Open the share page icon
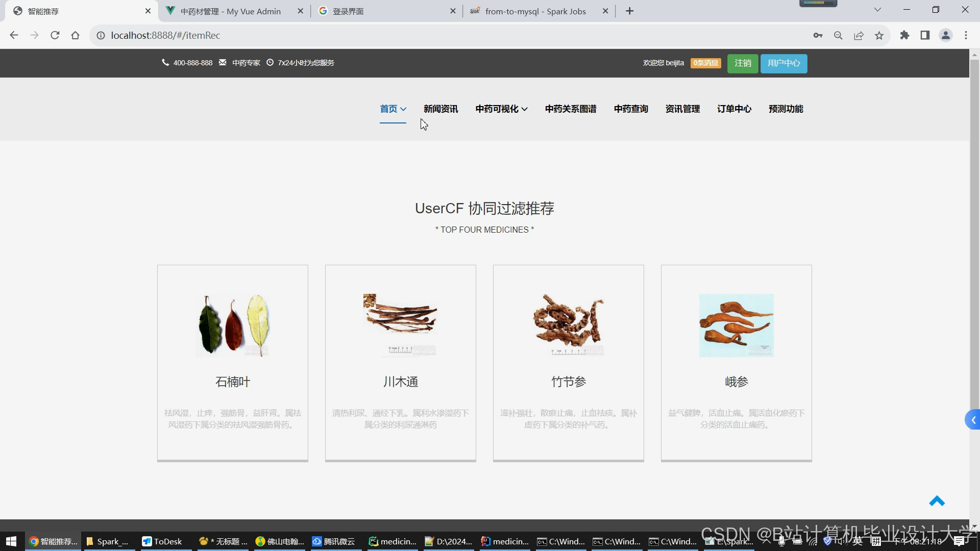This screenshot has height=551, width=980. [x=859, y=36]
